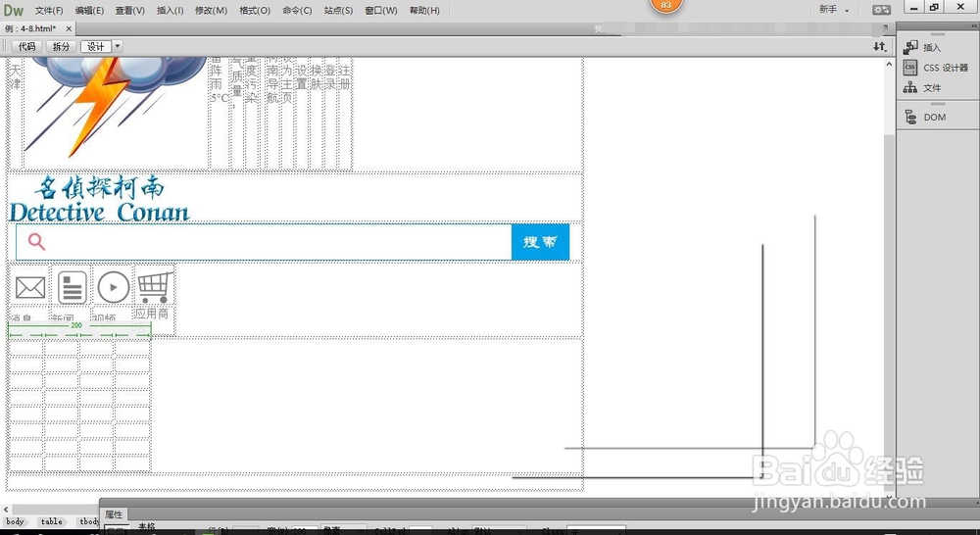Expand the design view mode dropdown arrow
The image size is (980, 535).
(x=117, y=46)
